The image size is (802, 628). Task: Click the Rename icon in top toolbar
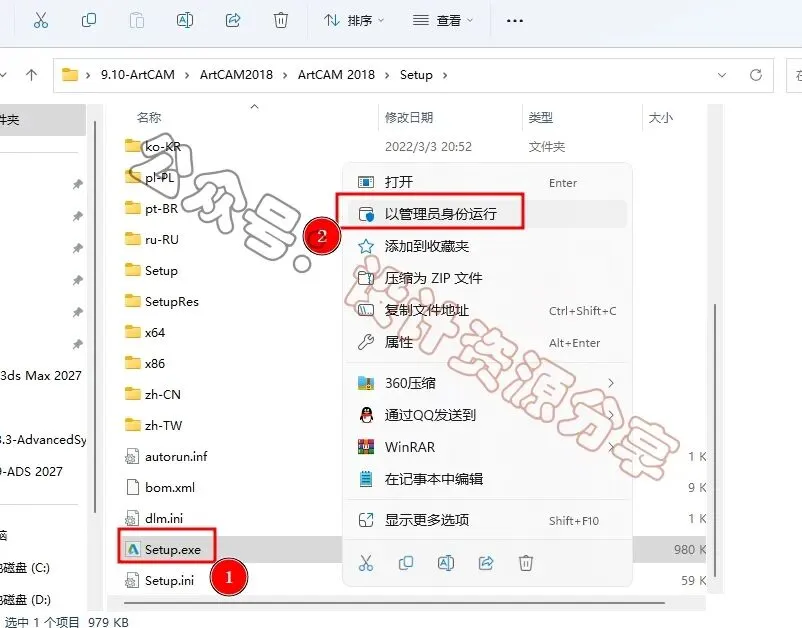185,20
